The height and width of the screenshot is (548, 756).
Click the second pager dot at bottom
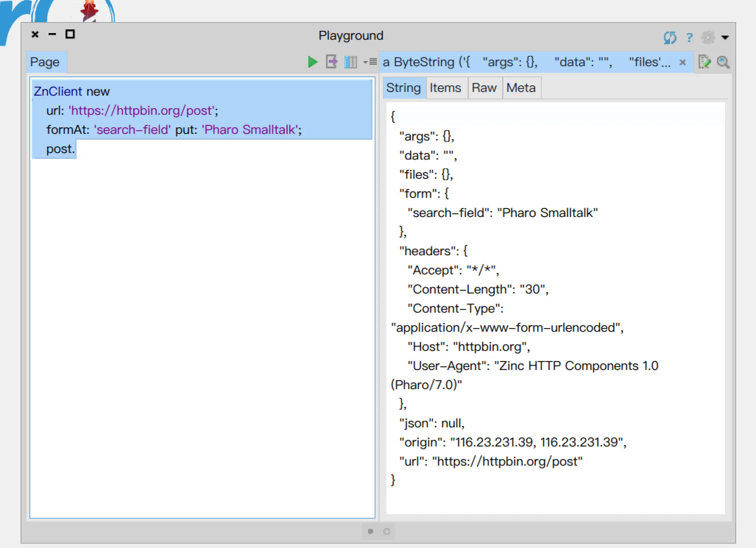pyautogui.click(x=386, y=531)
